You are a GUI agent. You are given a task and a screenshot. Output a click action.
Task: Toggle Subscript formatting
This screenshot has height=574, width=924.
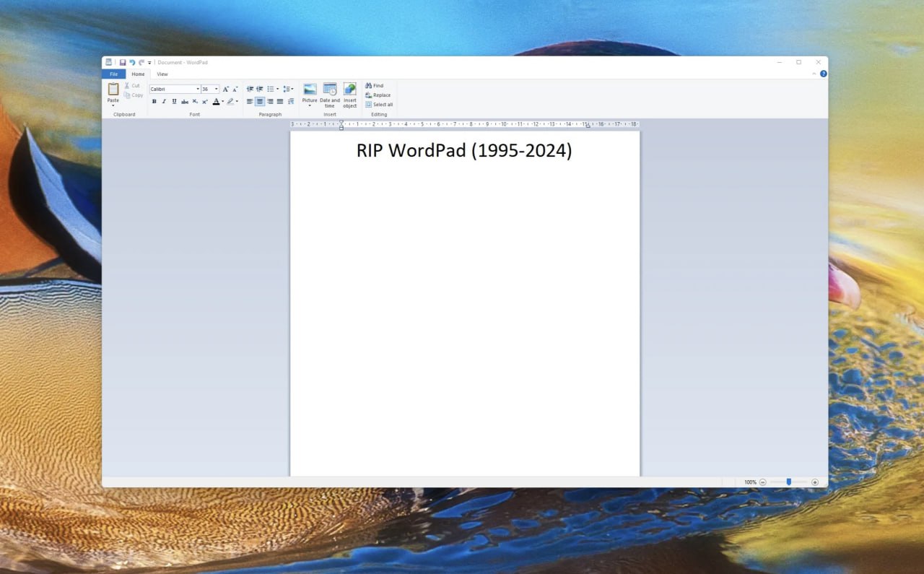(195, 101)
